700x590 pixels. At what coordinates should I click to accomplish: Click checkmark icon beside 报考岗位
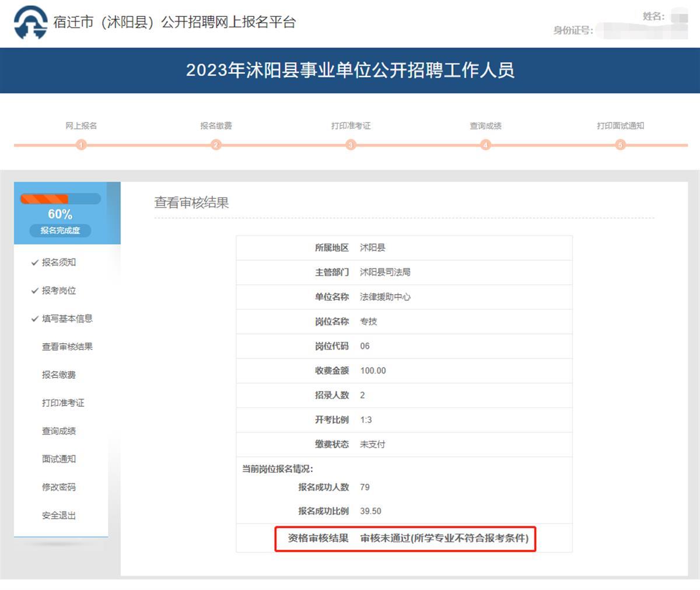(34, 291)
